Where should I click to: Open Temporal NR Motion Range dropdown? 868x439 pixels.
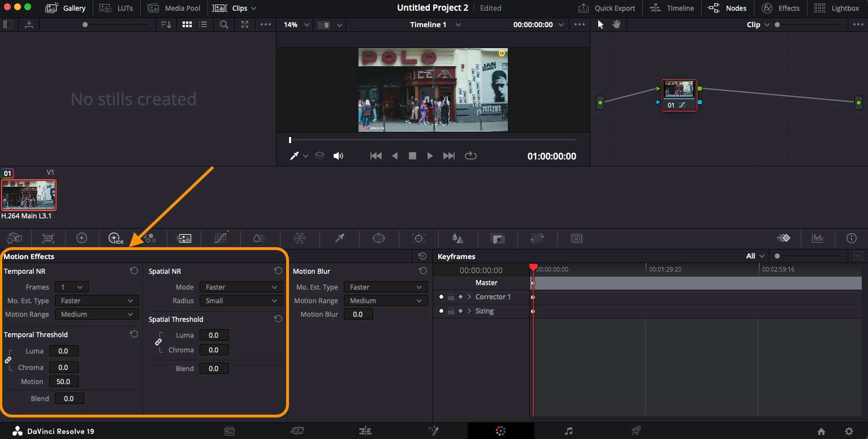pyautogui.click(x=97, y=314)
